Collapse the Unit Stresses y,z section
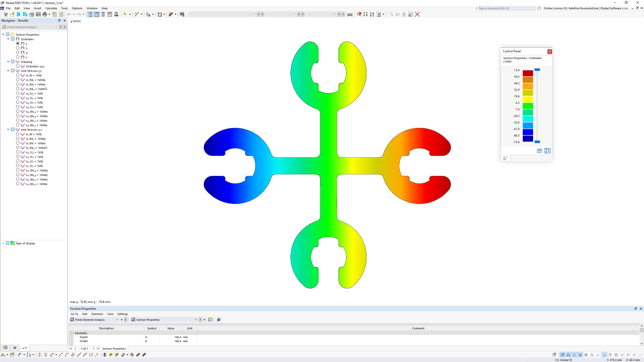This screenshot has height=362, width=644. pyautogui.click(x=8, y=71)
